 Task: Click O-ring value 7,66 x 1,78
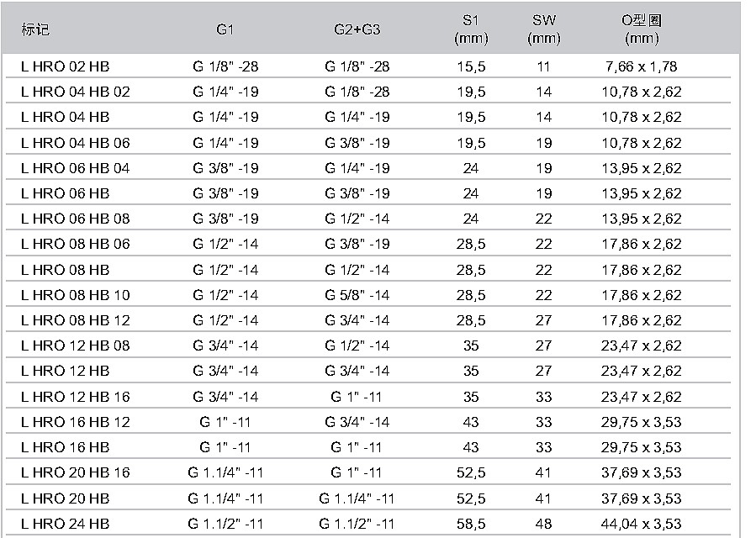coord(642,66)
